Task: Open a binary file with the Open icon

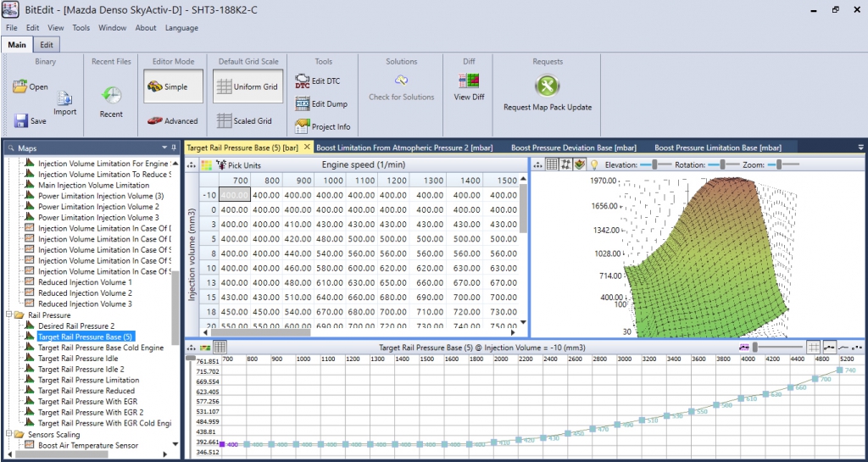Action: tap(20, 86)
